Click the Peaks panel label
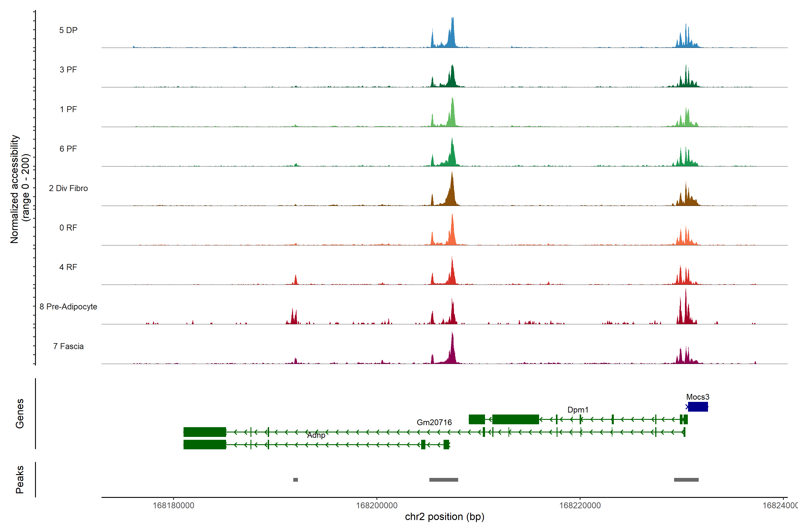The image size is (798, 532). [x=20, y=479]
